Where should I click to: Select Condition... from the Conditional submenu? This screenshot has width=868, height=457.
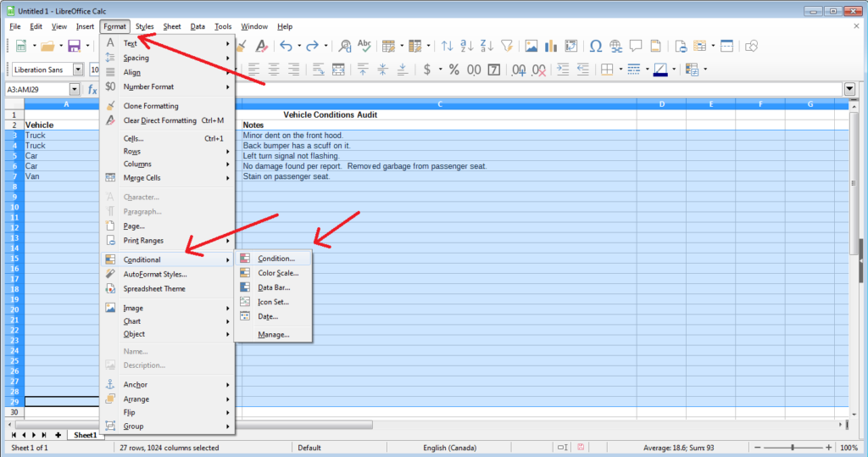tap(276, 259)
